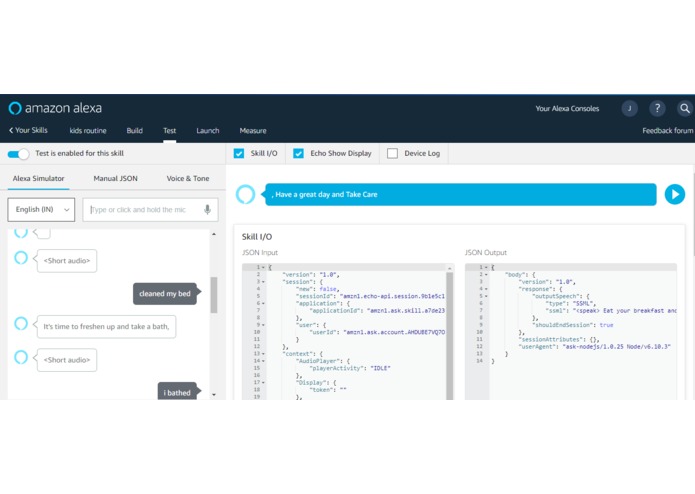Uncheck the Echo Show Display checkbox
The height and width of the screenshot is (494, 695).
pos(298,153)
